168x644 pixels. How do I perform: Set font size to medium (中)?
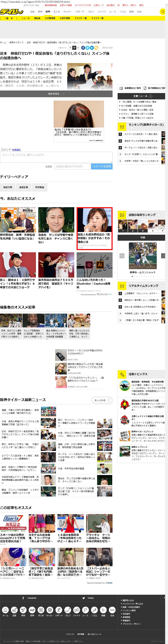click(x=74, y=48)
